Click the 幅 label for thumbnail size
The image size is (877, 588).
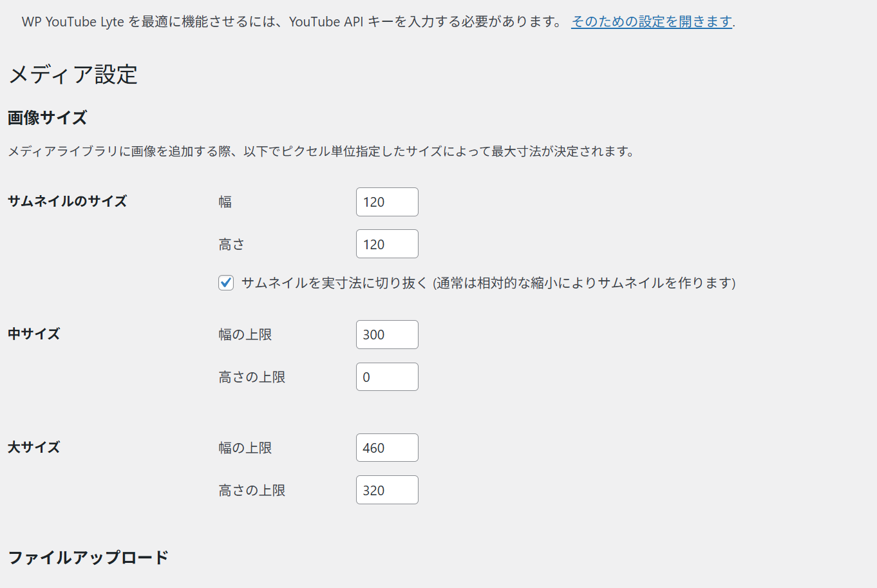click(225, 202)
